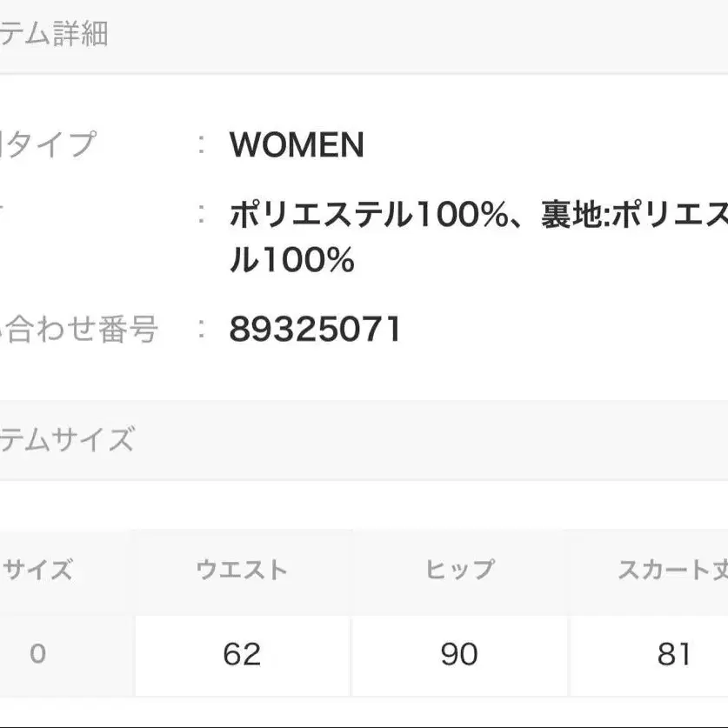This screenshot has width=728, height=728.
Task: Click the colon before WOMEN
Action: tap(201, 145)
